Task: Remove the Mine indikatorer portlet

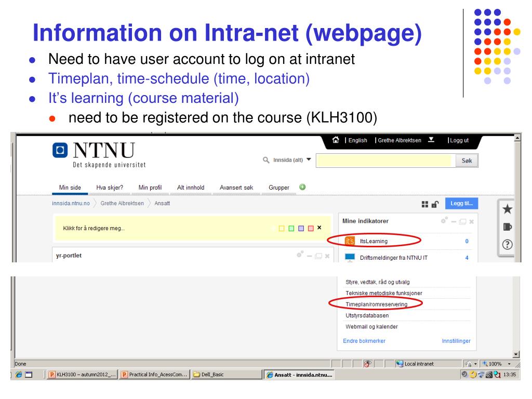Action: pyautogui.click(x=471, y=221)
